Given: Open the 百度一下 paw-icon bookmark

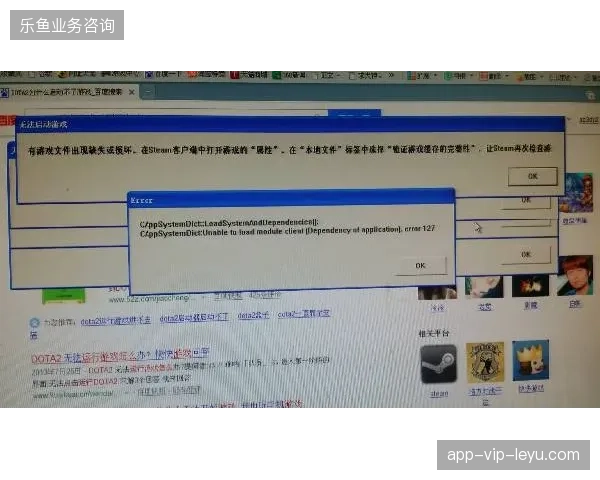Looking at the screenshot, I should 163,74.
